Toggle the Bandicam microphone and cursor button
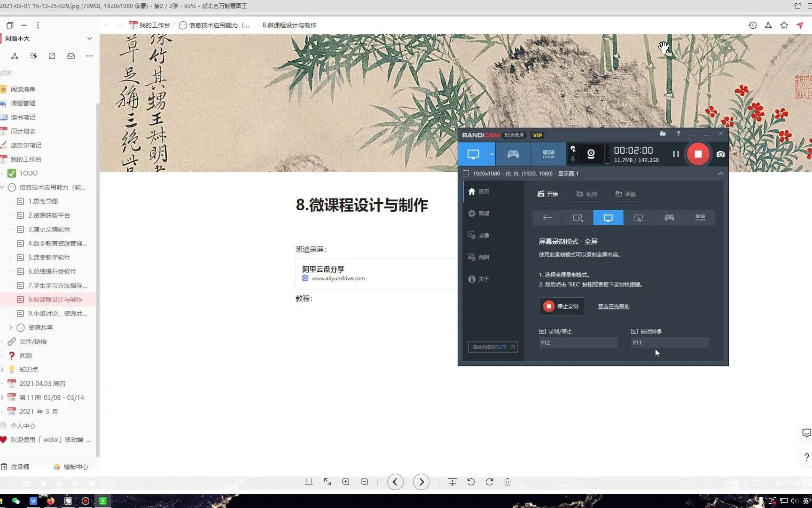 click(573, 154)
